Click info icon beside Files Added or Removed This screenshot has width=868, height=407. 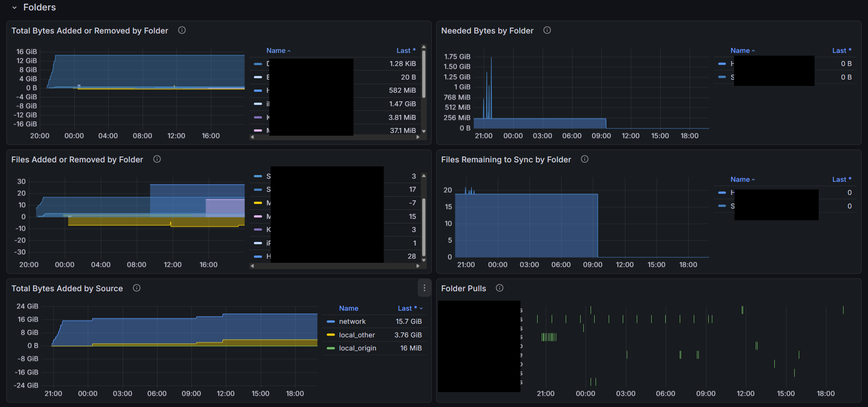pos(157,159)
